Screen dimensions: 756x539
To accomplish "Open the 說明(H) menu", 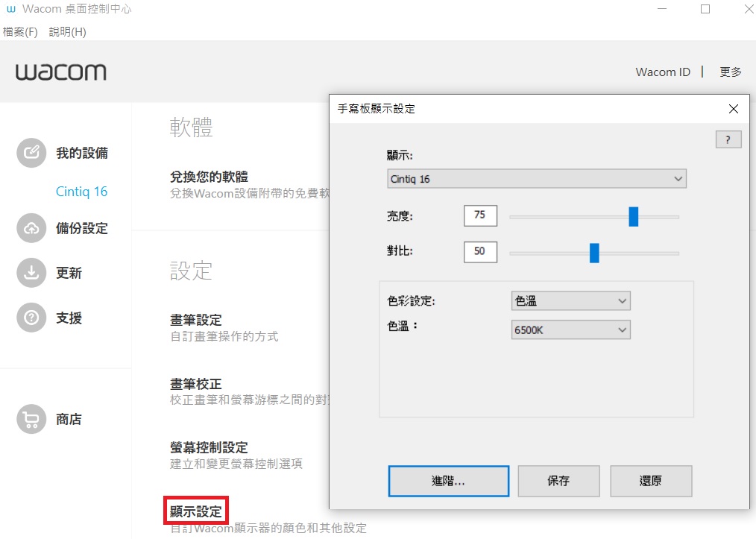I will coord(68,32).
